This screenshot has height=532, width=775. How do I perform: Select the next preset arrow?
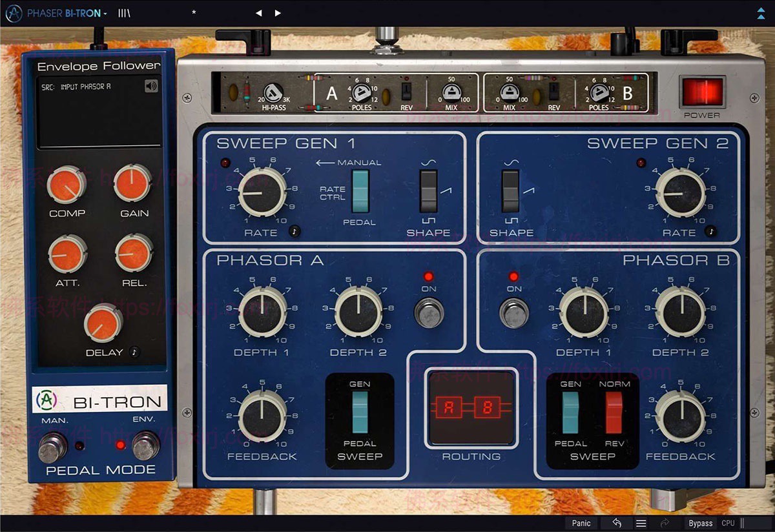(x=278, y=13)
